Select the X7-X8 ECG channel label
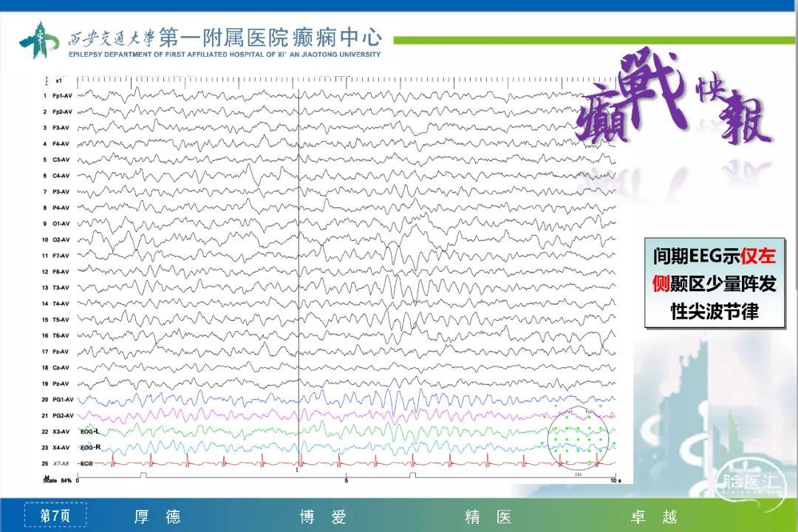Image resolution: width=798 pixels, height=532 pixels. [x=60, y=463]
